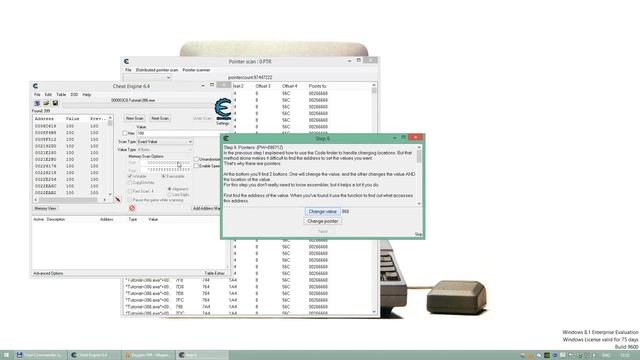Click the Cheat Engine logo above Settings
Image resolution: width=640 pixels, height=360 pixels.
pos(223,109)
